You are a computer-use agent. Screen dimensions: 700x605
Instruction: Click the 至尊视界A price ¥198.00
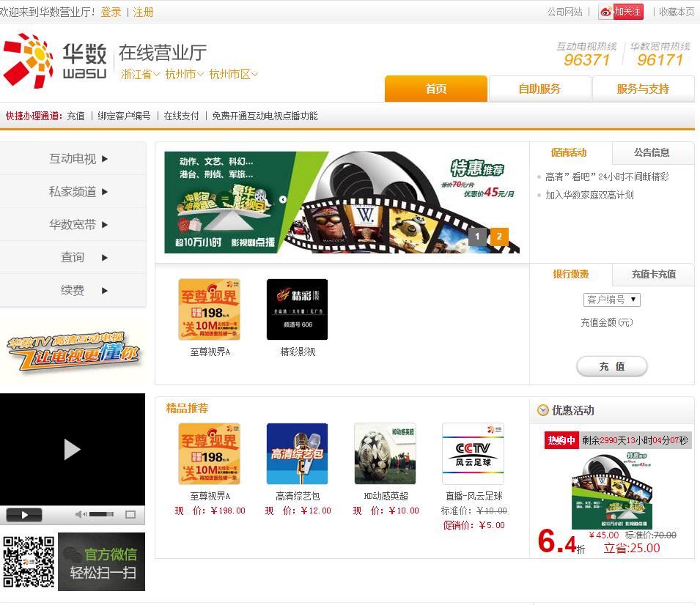tap(210, 511)
